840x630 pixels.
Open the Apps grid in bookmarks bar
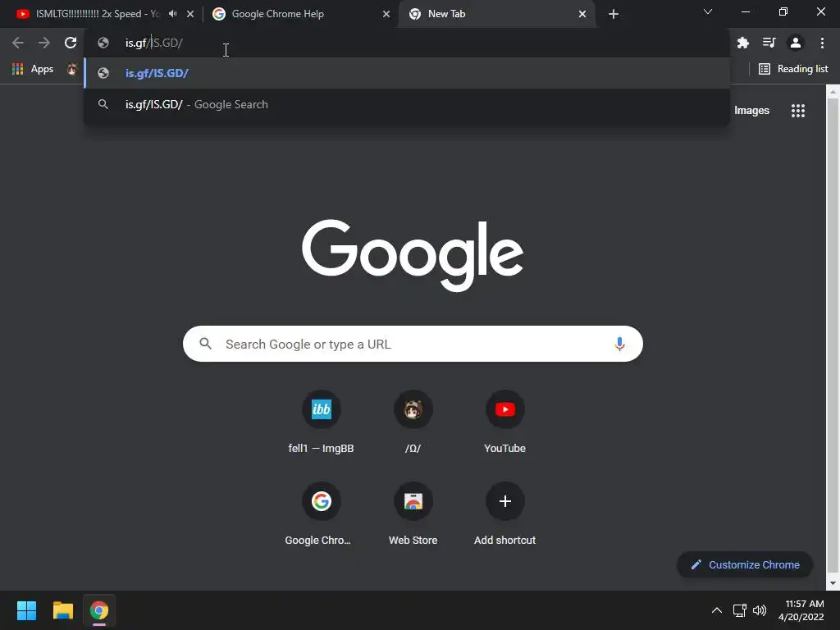[x=33, y=69]
